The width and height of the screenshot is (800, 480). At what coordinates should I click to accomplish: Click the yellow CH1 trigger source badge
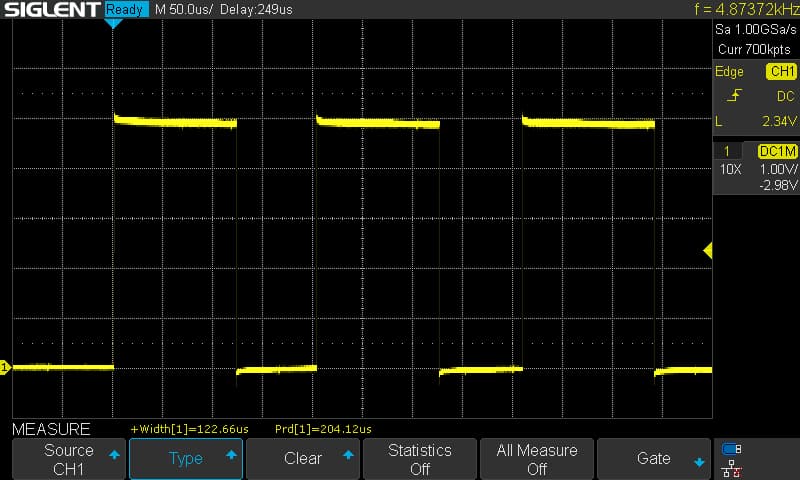click(782, 71)
